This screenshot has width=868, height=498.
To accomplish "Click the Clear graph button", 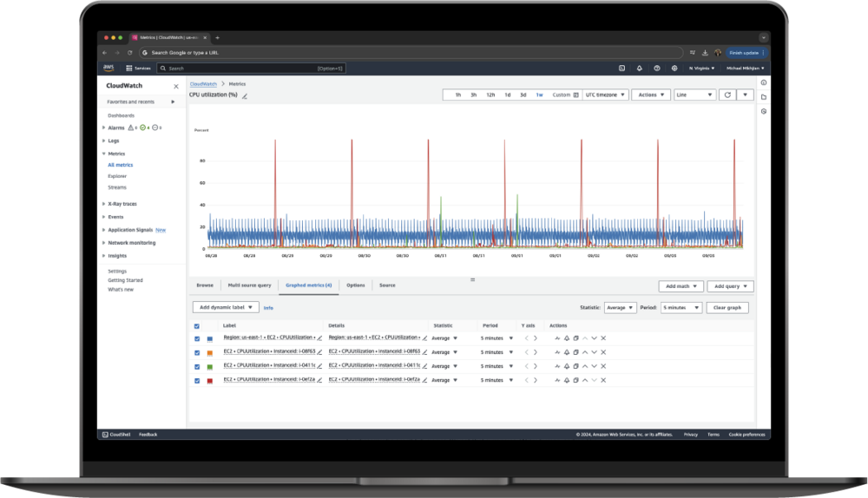I will [x=727, y=308].
